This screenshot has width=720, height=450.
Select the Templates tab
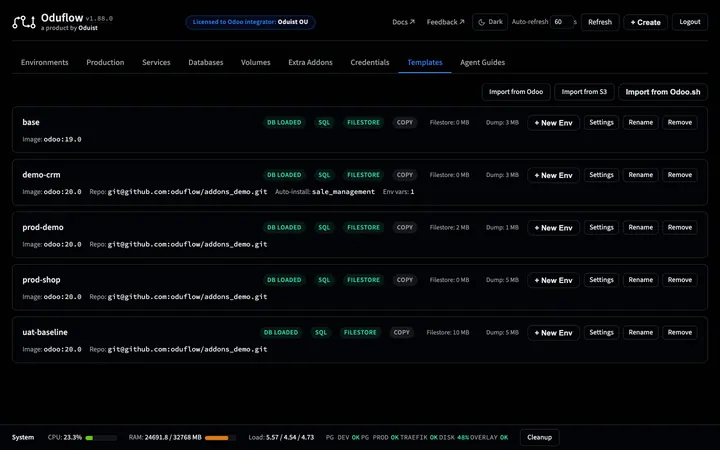point(425,62)
